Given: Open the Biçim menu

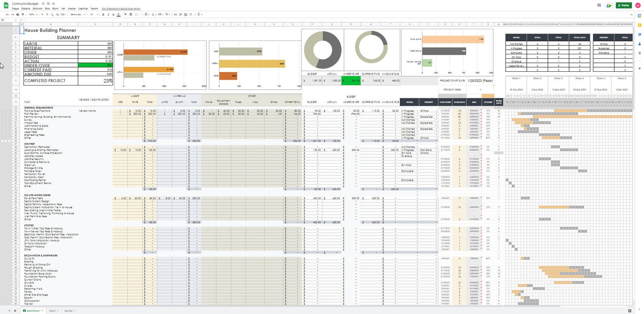Looking at the screenshot, I should pos(56,9).
